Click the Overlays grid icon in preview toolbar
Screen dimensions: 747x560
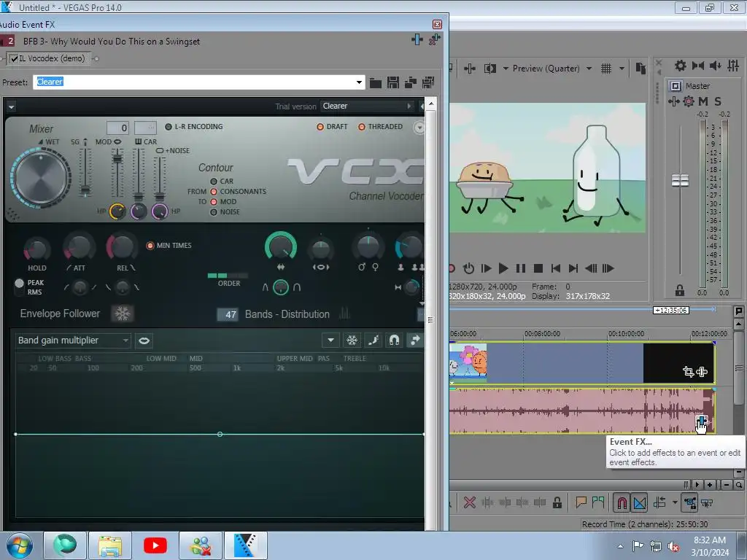click(x=606, y=69)
